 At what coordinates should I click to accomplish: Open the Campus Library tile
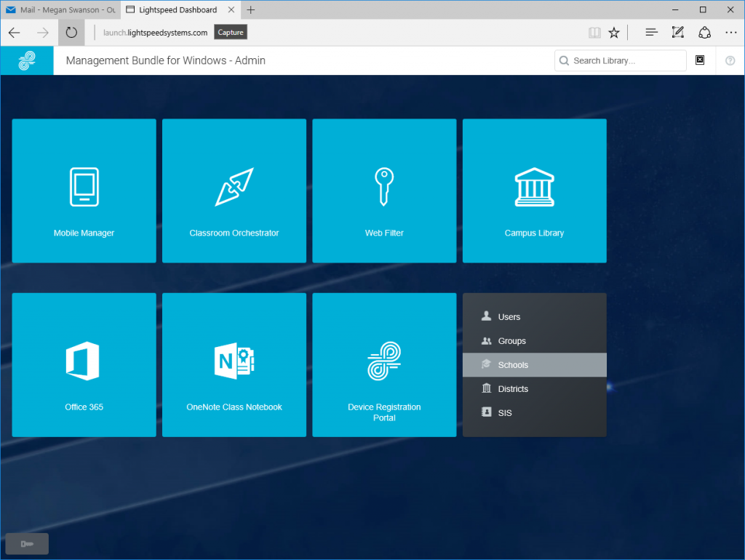point(535,191)
